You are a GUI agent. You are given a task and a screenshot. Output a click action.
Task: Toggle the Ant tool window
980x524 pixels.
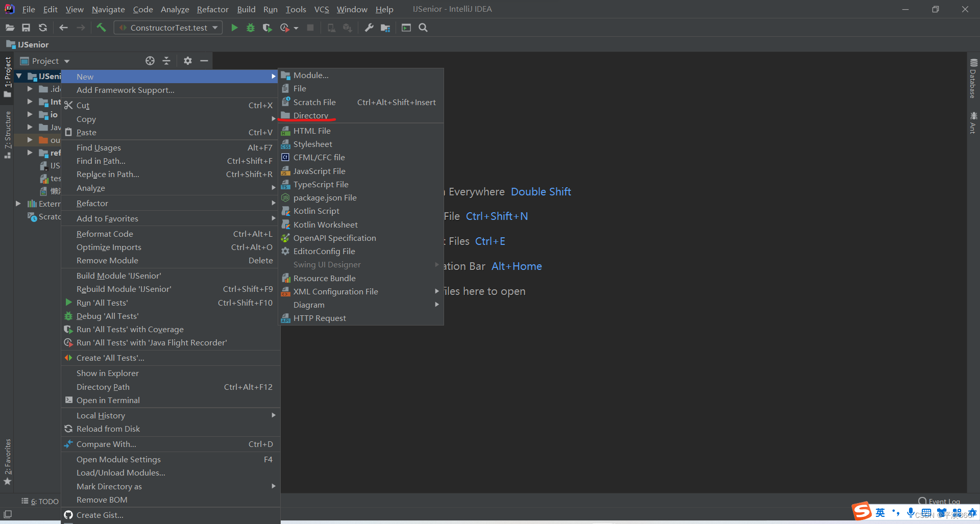click(972, 122)
